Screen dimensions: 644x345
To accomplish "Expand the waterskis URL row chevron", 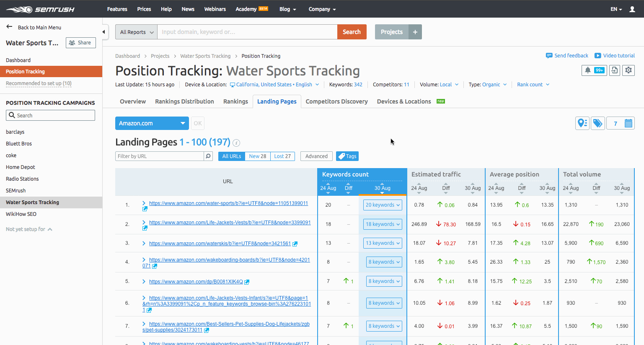I will tap(144, 244).
